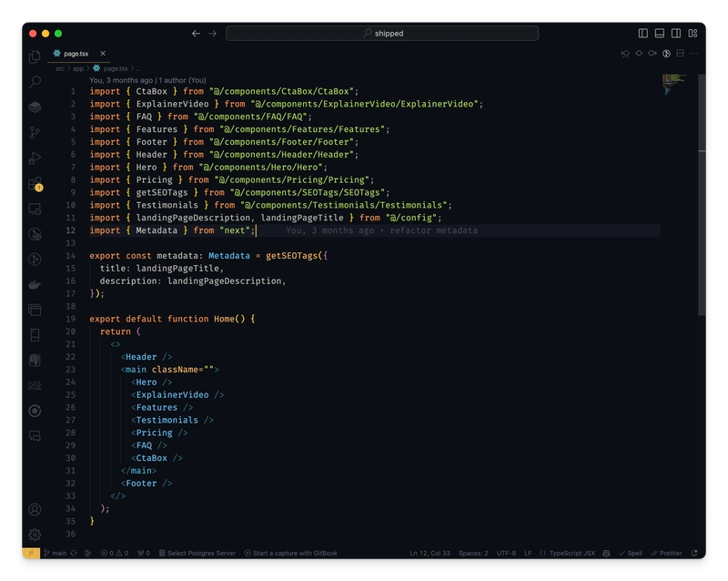Open the N2 extension view
This screenshot has height=581, width=728.
coord(35,385)
